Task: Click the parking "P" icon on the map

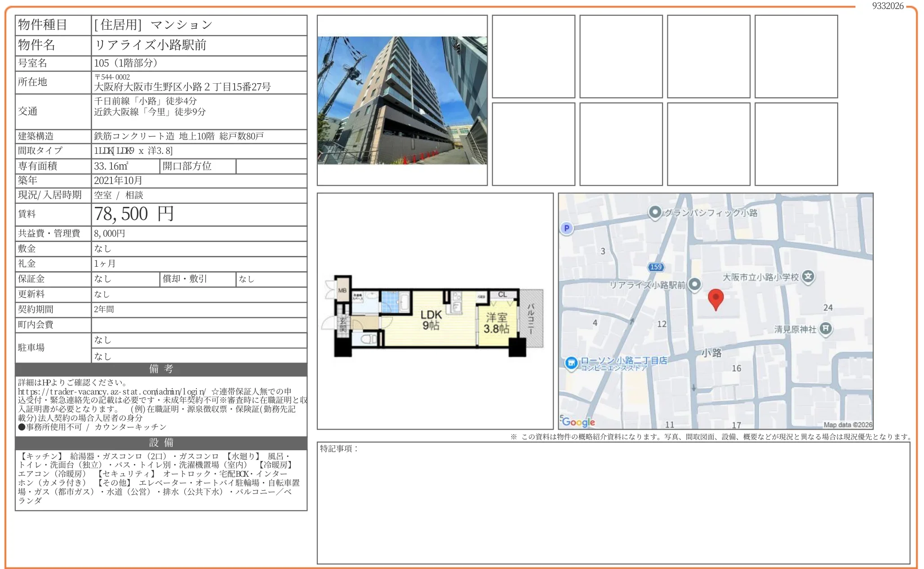Action: pos(567,228)
